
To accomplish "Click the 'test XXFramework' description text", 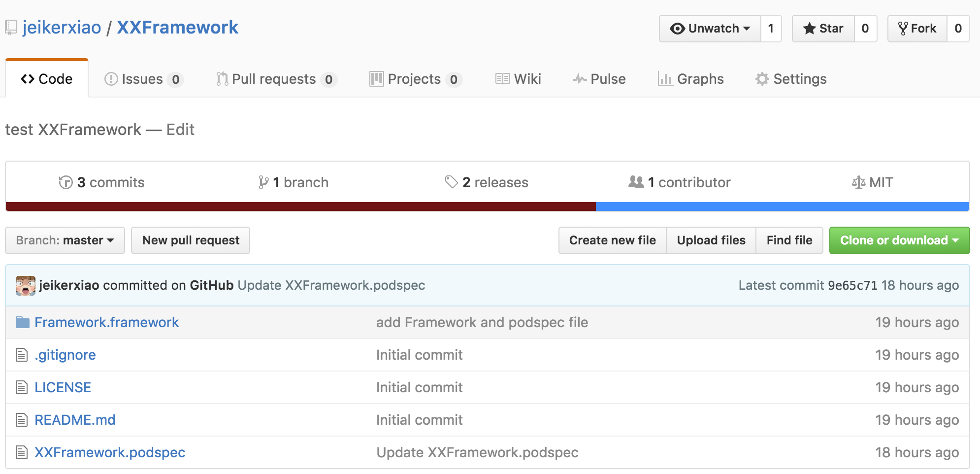I will 73,130.
